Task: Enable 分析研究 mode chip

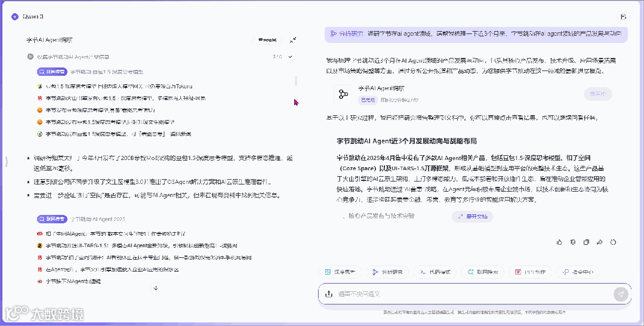Action: pos(387,272)
